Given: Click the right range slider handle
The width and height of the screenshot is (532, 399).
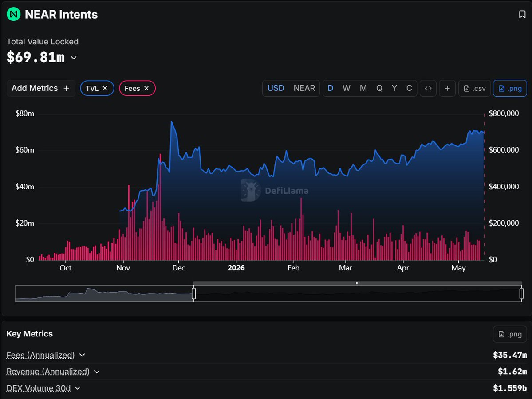Looking at the screenshot, I should tap(521, 293).
